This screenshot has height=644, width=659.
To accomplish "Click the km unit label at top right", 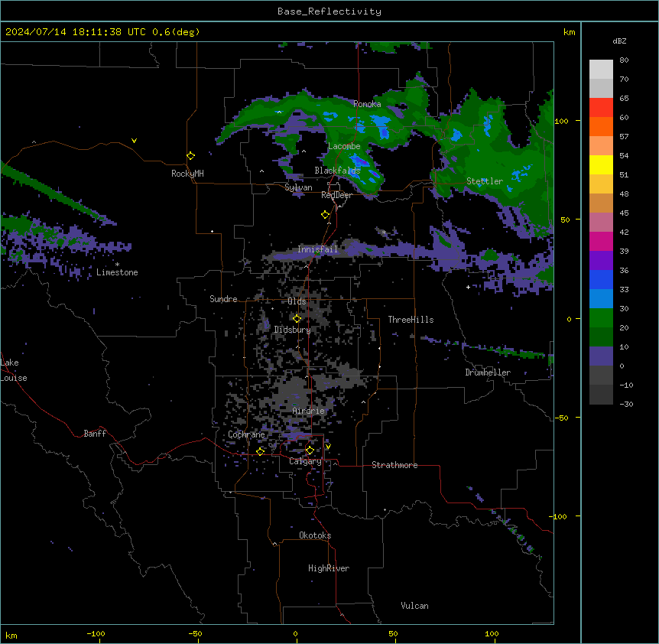I will 570,32.
